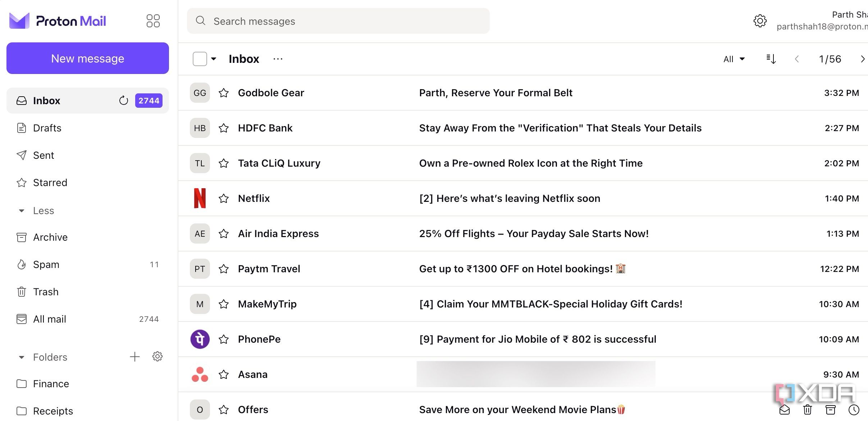Screen dimensions: 868x421
Task: Click the Proton Mail logo
Action: click(x=58, y=21)
